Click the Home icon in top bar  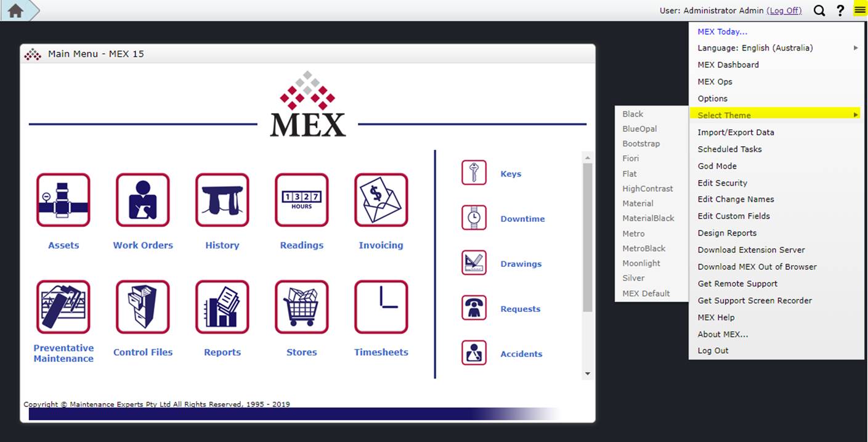pyautogui.click(x=15, y=10)
